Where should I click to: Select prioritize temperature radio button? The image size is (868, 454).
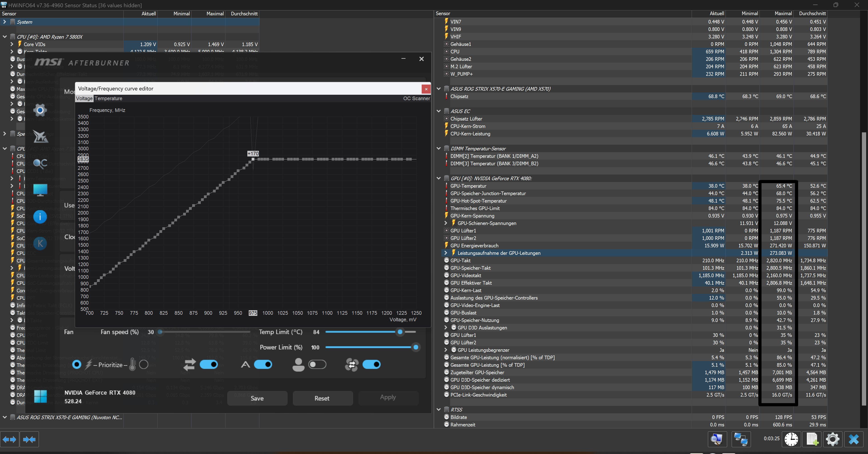[144, 364]
